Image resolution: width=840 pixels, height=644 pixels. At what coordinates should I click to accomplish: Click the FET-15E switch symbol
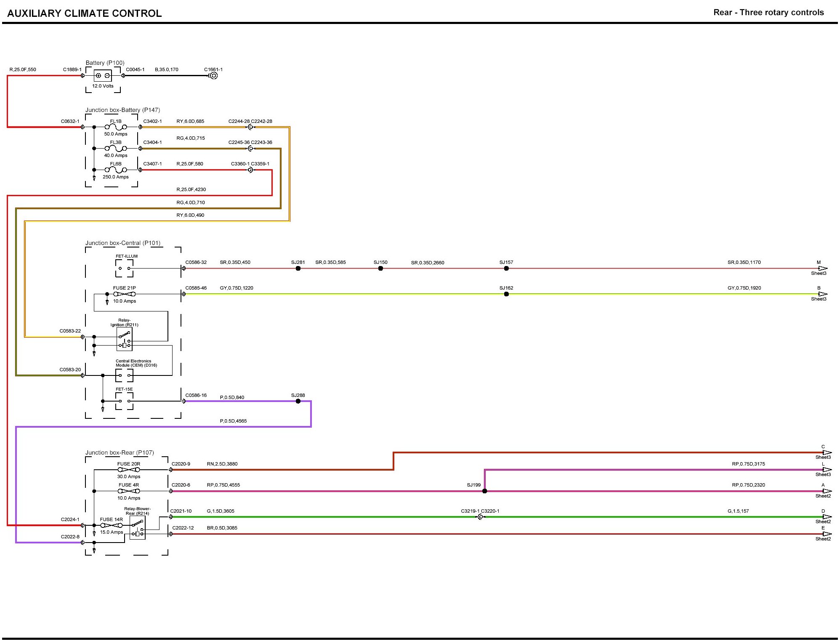pyautogui.click(x=124, y=401)
